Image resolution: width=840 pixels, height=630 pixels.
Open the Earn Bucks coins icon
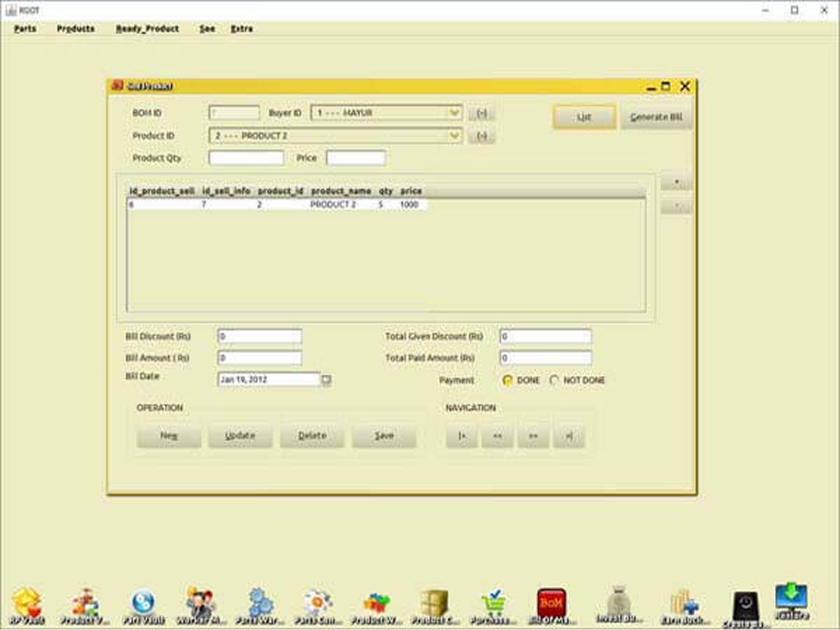[686, 607]
